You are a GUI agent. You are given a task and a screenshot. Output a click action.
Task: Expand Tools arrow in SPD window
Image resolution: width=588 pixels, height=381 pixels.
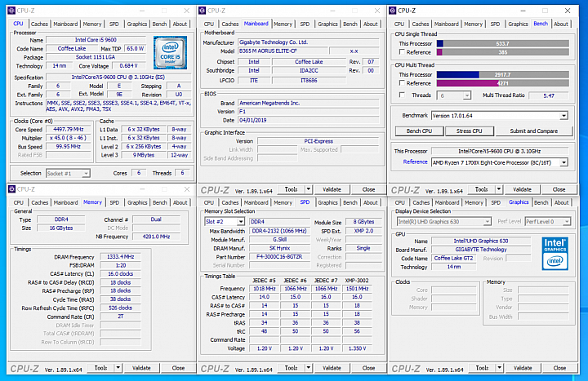coord(308,368)
